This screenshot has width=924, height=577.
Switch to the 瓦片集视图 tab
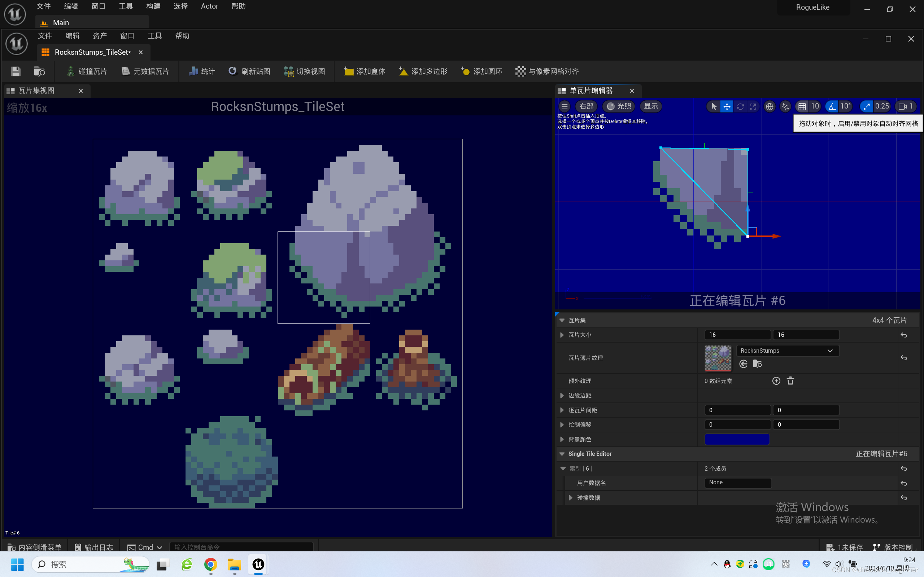pyautogui.click(x=37, y=91)
